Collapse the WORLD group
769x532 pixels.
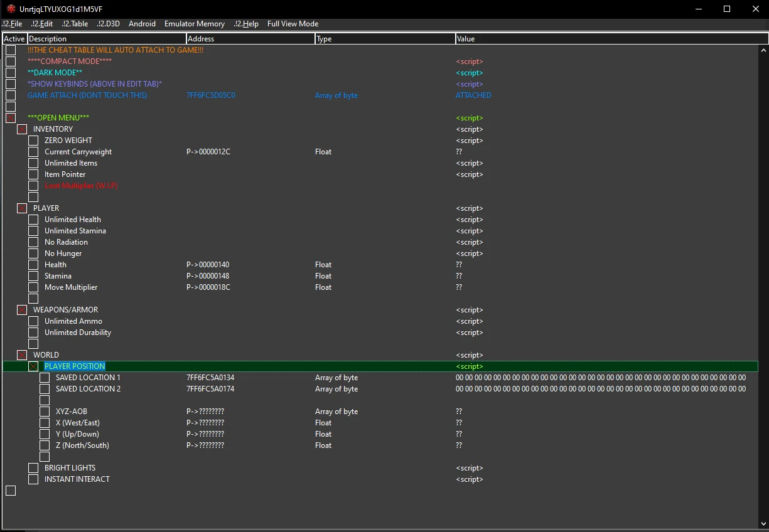point(22,355)
